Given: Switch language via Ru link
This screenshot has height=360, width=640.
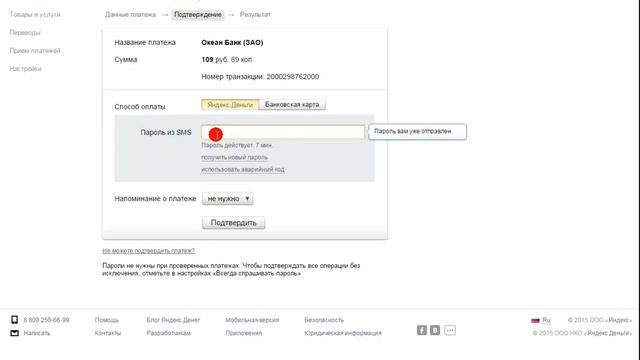Looking at the screenshot, I should pos(547,320).
